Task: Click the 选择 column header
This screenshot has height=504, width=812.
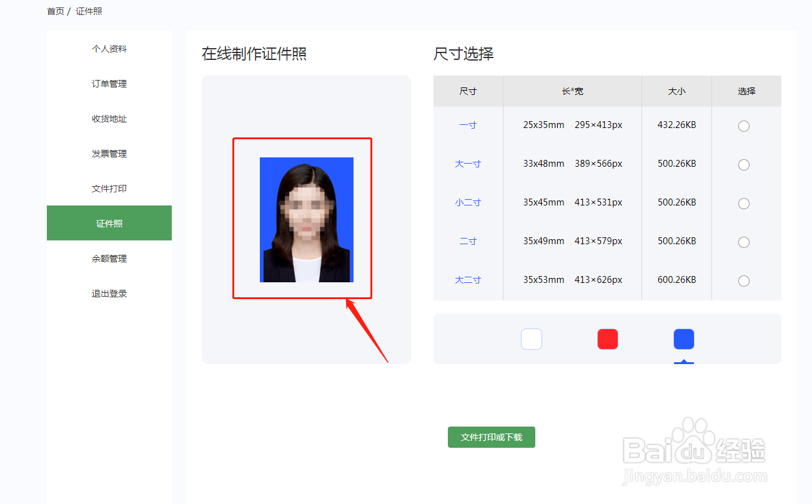Action: 746,91
